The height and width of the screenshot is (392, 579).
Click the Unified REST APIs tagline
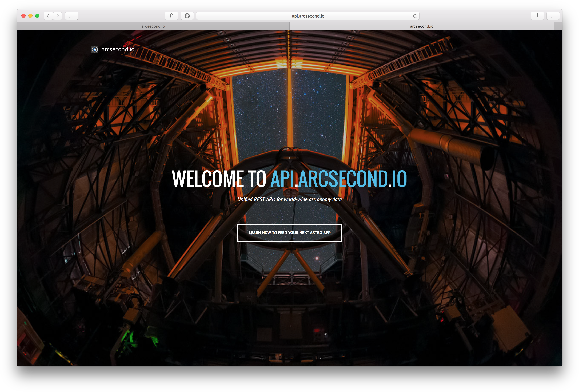click(289, 199)
